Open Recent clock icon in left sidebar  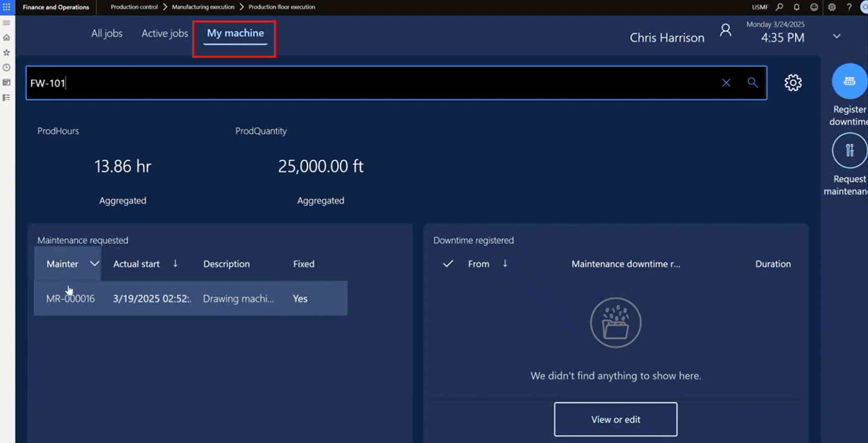point(6,68)
